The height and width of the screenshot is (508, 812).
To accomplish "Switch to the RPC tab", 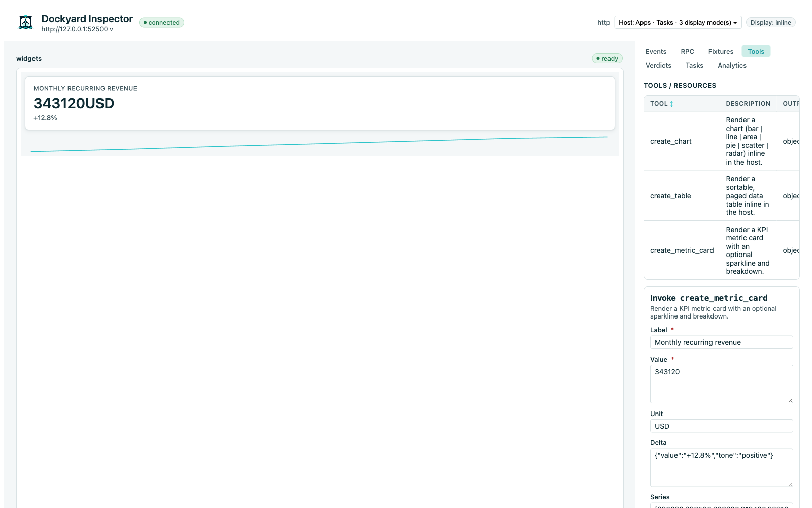I will (687, 51).
